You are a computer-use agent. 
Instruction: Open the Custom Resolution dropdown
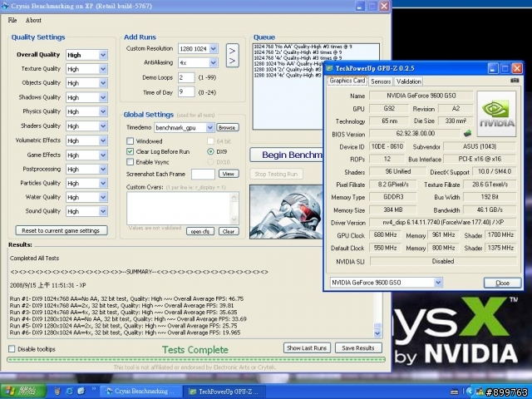coord(213,48)
